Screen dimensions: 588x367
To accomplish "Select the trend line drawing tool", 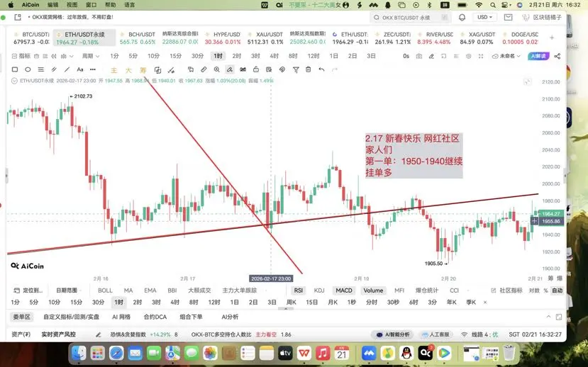I will click(x=67, y=69).
